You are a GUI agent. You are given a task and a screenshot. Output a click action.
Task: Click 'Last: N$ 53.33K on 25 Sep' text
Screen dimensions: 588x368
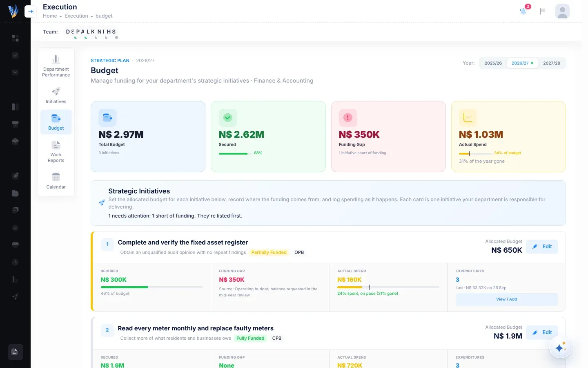(x=481, y=288)
